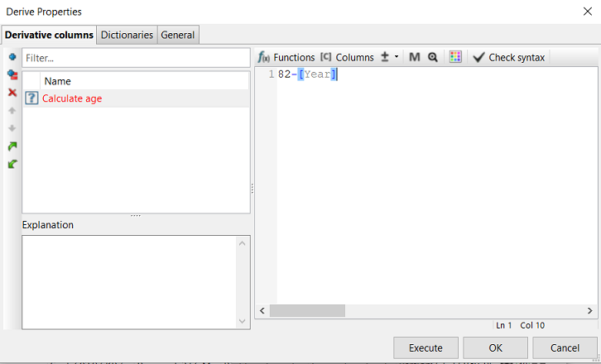601x364 pixels.
Task: Click the add-from-dictionary icon in left sidebar
Action: (12, 74)
